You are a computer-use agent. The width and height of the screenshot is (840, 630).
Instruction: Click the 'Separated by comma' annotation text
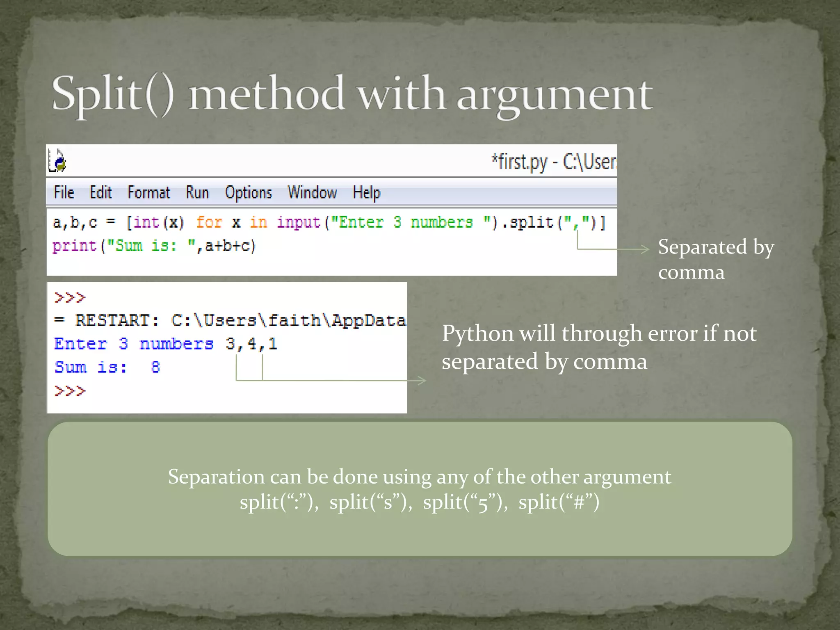pyautogui.click(x=716, y=259)
